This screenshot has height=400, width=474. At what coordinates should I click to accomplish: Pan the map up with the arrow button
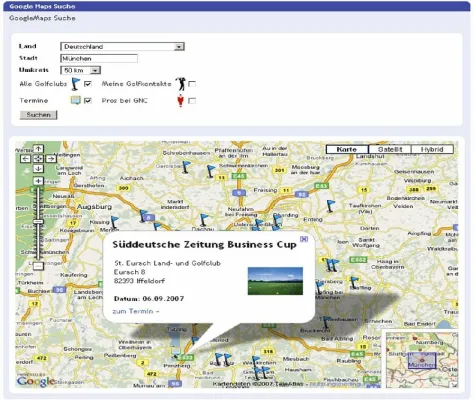38,149
